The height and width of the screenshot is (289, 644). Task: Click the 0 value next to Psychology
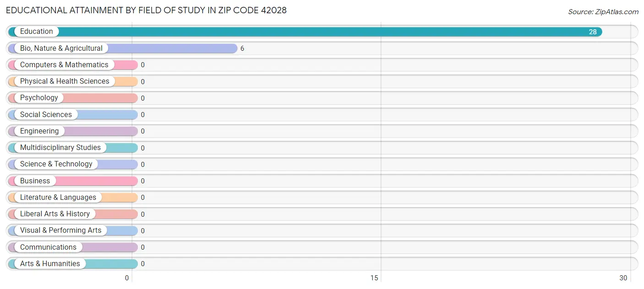tap(142, 98)
